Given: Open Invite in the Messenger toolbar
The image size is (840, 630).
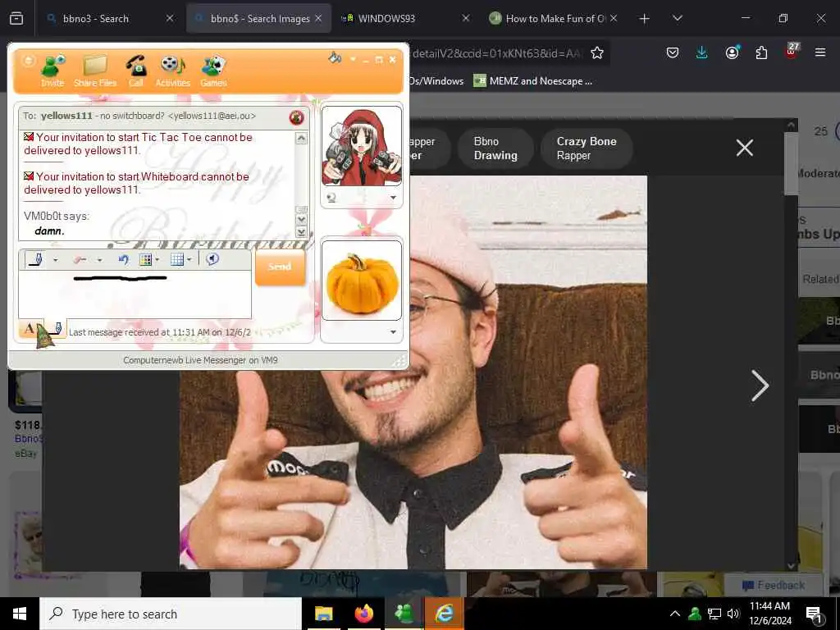Looking at the screenshot, I should [52, 71].
